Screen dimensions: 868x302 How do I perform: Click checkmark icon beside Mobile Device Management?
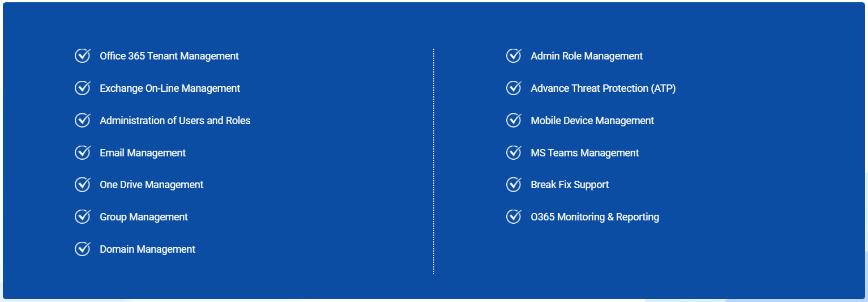(514, 120)
